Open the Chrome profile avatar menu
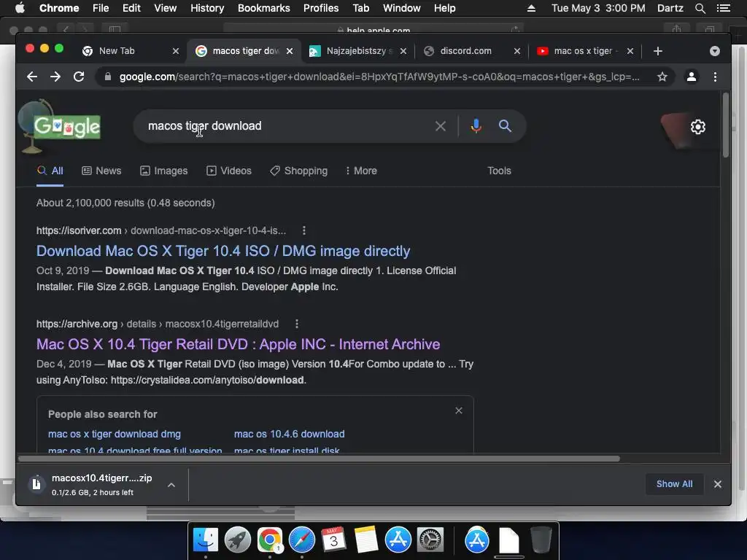Screen dimensions: 747x560 [692, 77]
